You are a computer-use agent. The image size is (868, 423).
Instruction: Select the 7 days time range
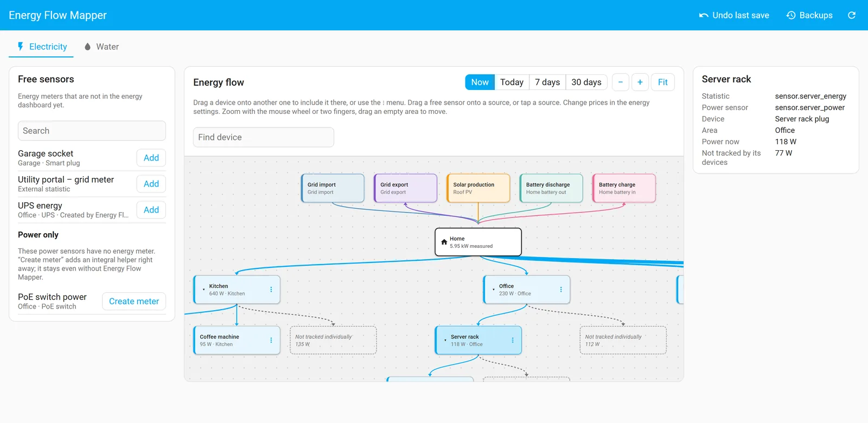547,82
